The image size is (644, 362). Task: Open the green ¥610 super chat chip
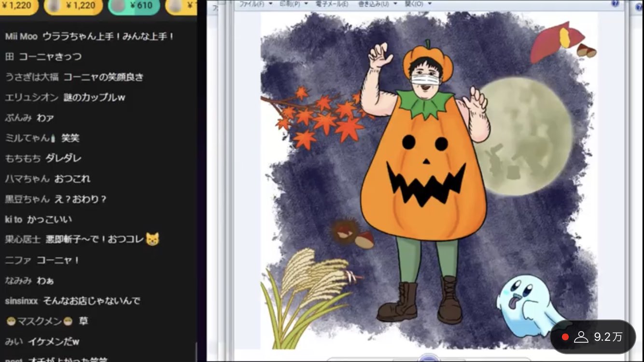pos(134,6)
